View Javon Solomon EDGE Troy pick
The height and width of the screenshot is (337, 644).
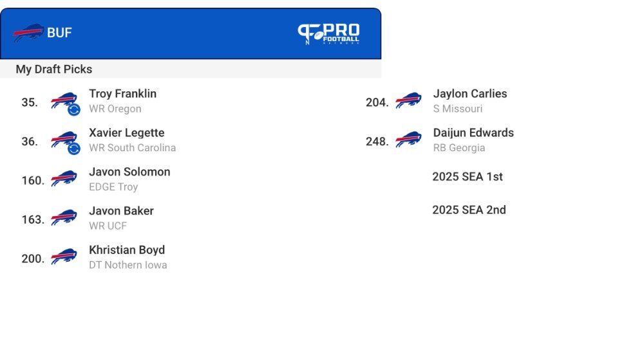pos(129,179)
